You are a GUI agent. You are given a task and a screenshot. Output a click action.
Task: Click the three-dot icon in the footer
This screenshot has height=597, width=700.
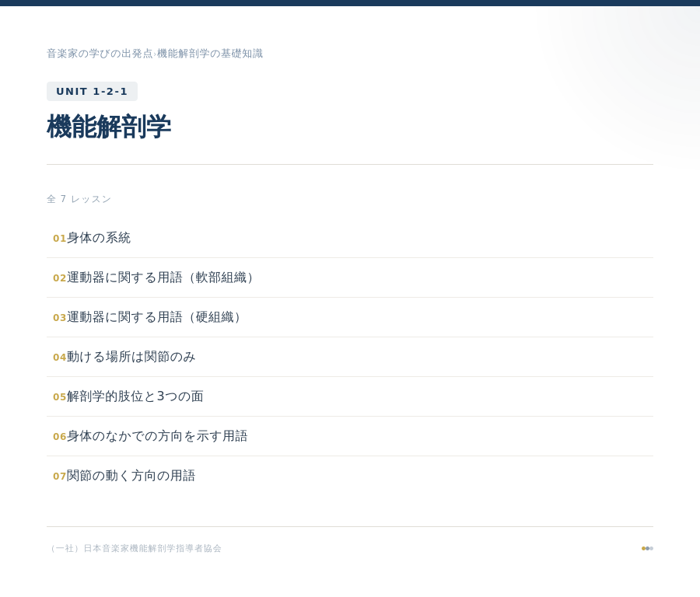pos(647,548)
